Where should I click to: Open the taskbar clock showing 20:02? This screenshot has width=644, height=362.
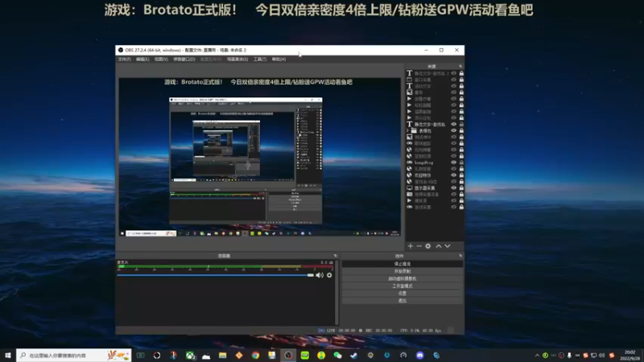point(630,356)
